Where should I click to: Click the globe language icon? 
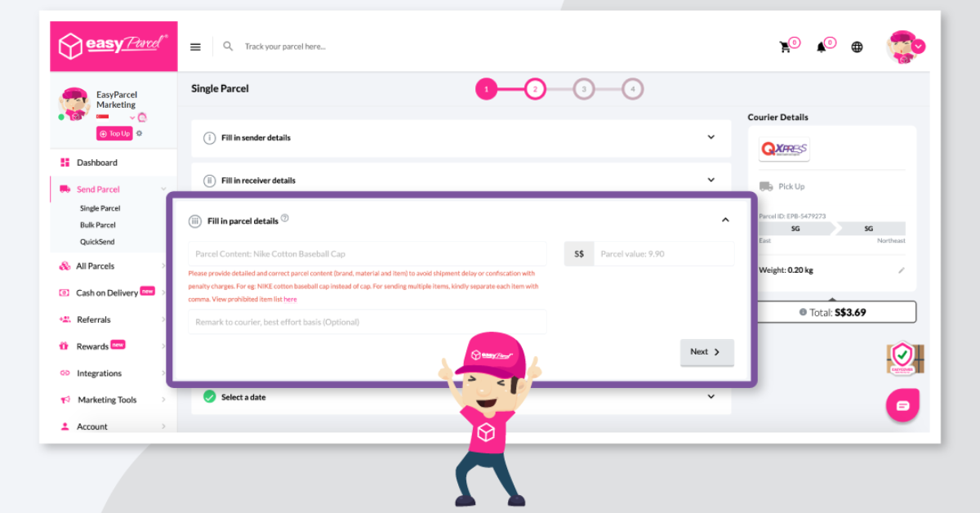(x=857, y=47)
